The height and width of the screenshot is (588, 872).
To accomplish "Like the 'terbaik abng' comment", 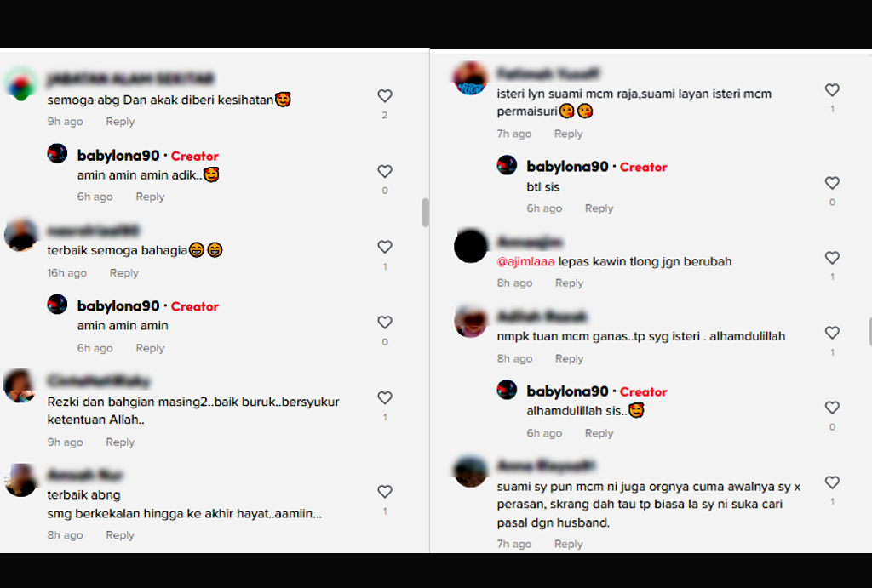I will pyautogui.click(x=385, y=491).
